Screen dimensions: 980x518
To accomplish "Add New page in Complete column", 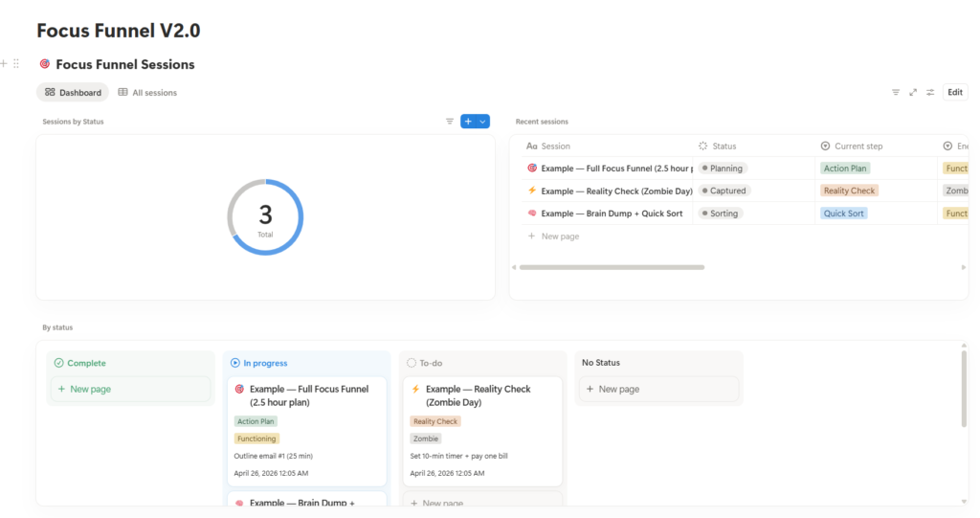I will click(130, 389).
